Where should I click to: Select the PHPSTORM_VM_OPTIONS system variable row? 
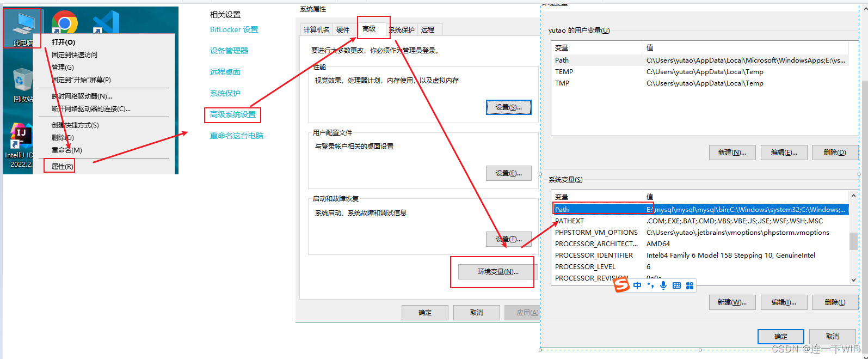click(700, 233)
